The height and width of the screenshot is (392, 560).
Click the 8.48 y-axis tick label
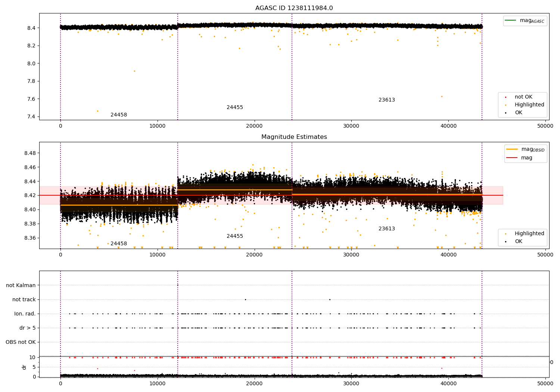point(30,153)
